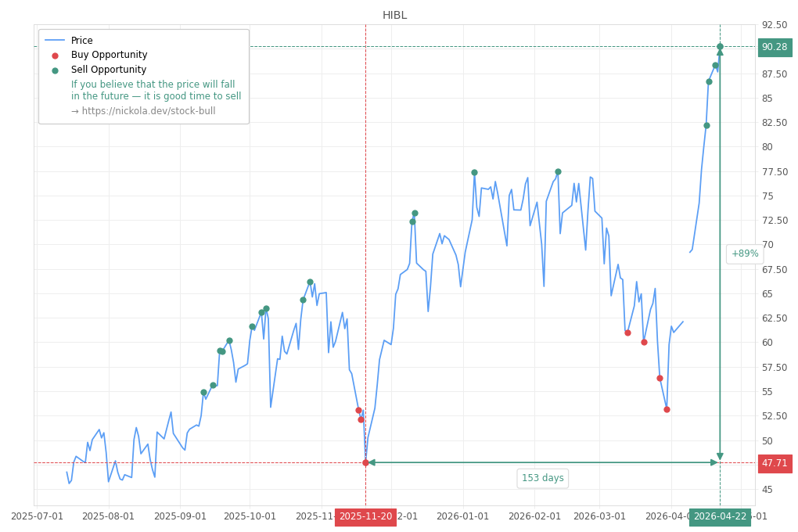Screen dimensions: 798x532
Task: Click the red Buy Opportunity marker at the lowest point
Action: click(x=365, y=463)
